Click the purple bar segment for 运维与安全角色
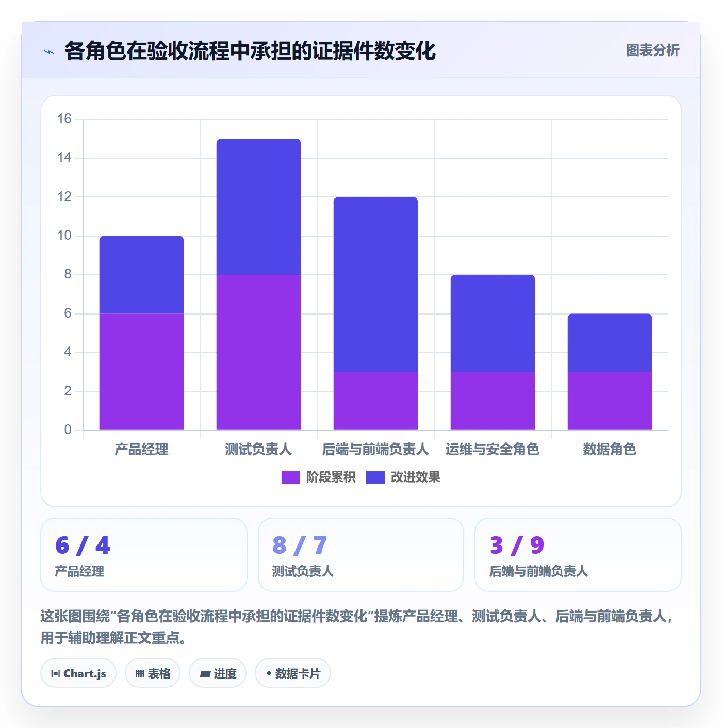Viewport: 722px width, 728px height. point(493,401)
